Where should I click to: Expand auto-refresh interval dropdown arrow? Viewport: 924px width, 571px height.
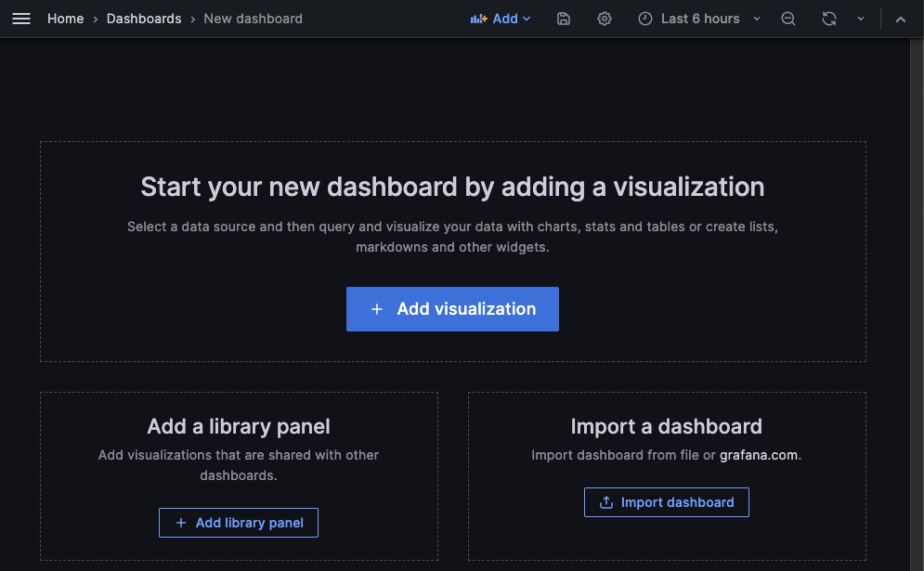tap(860, 19)
